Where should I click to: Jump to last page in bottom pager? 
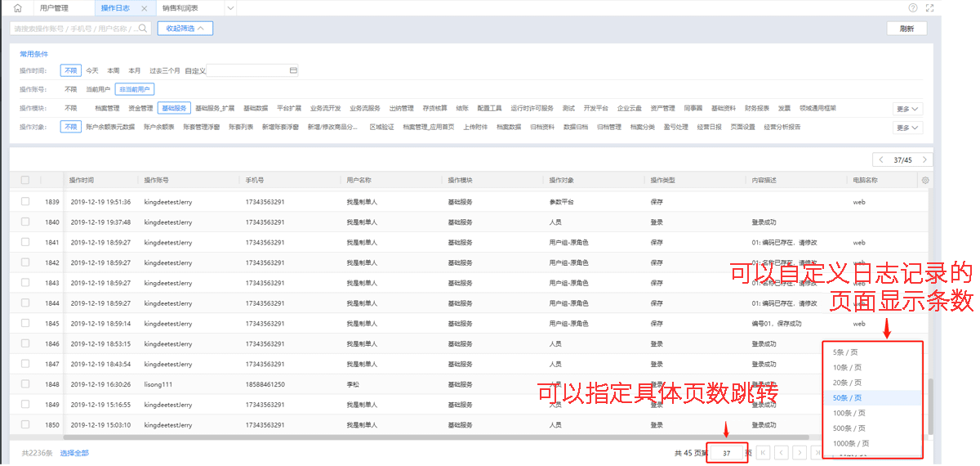click(817, 452)
